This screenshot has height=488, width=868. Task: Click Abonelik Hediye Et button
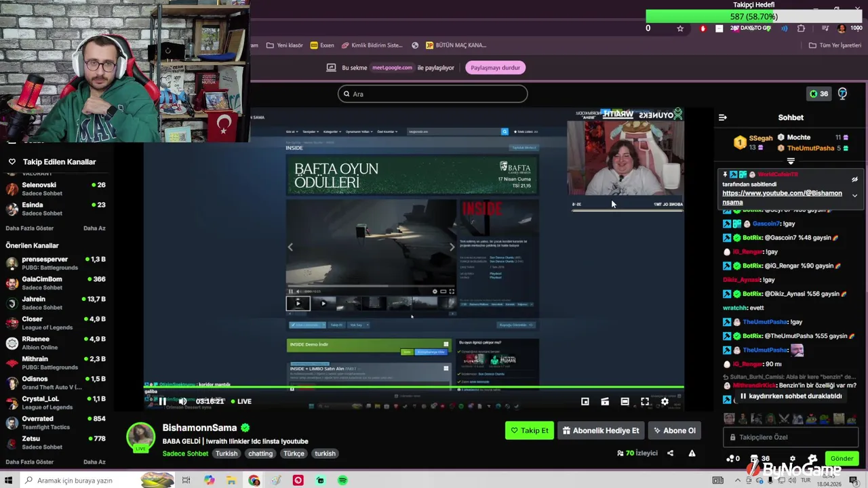pos(601,430)
